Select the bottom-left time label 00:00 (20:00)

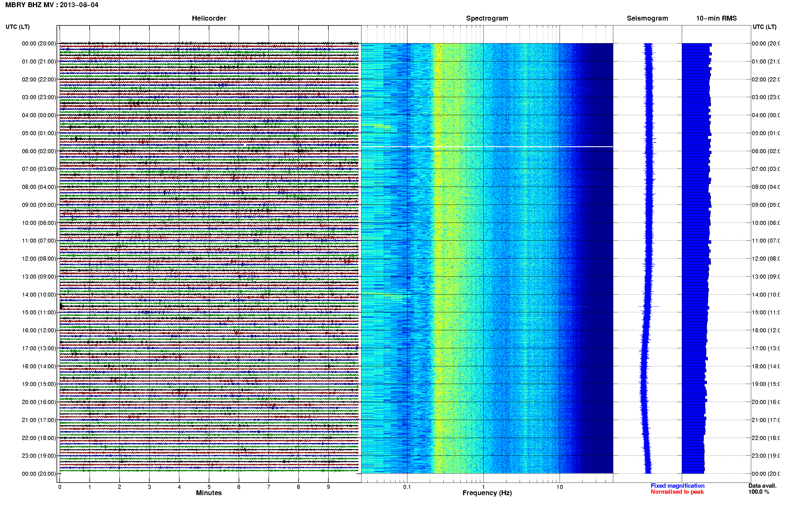39,474
